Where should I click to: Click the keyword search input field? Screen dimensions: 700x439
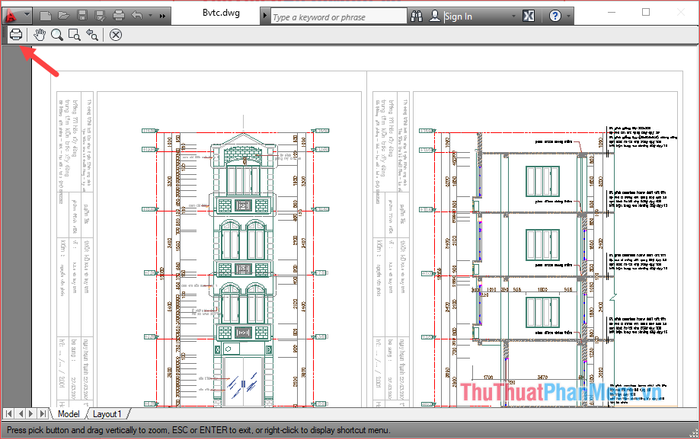coord(338,17)
